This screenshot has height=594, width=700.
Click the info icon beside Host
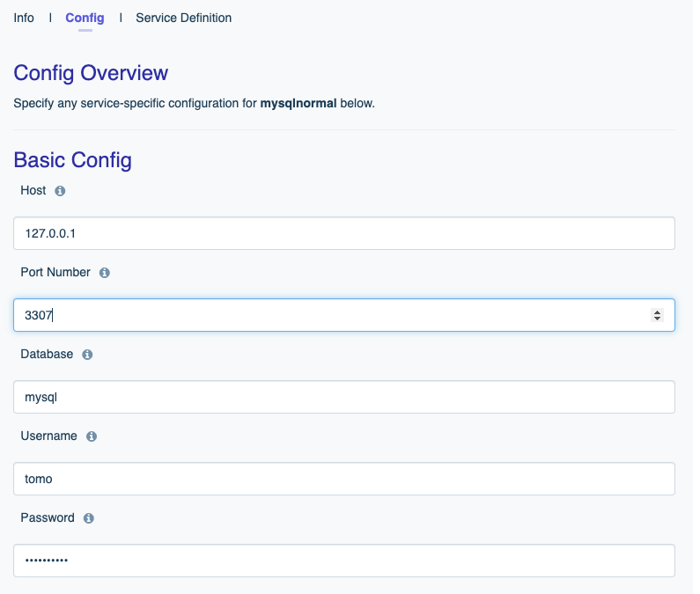tap(60, 191)
